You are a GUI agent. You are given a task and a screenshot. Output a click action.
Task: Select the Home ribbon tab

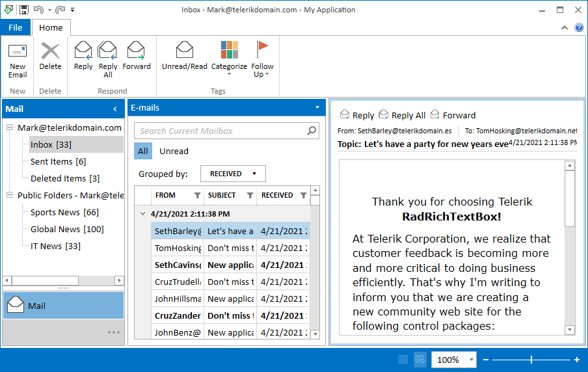coord(51,27)
